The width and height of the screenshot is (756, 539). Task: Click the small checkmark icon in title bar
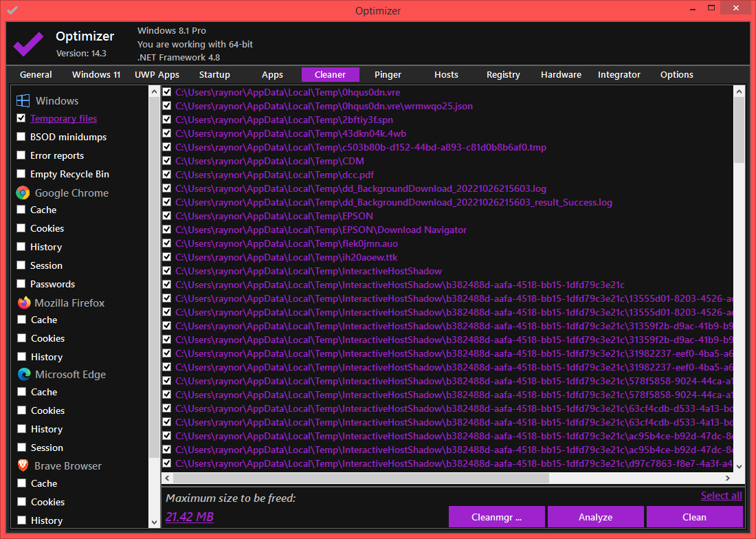coord(12,10)
